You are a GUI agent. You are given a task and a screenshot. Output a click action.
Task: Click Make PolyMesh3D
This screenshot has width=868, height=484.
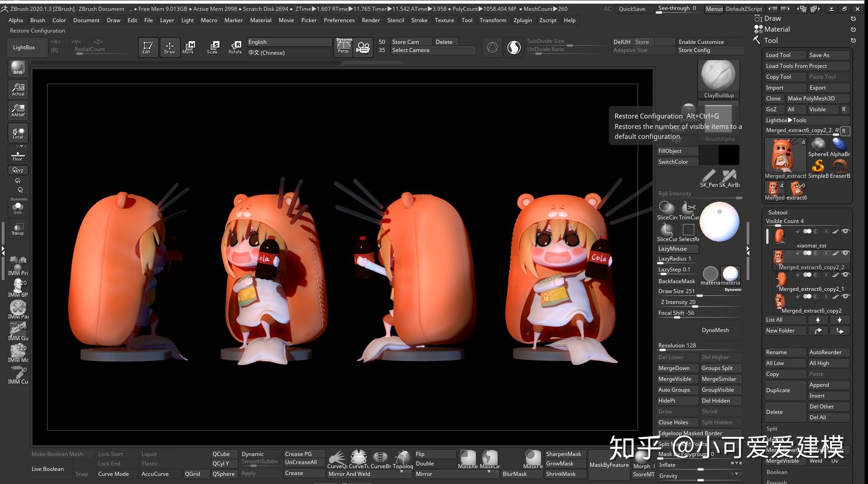[x=818, y=99]
